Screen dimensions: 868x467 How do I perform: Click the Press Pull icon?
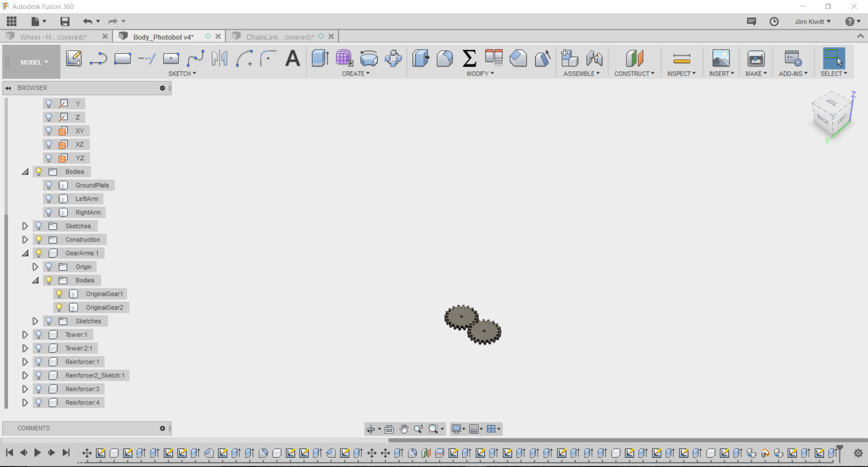pyautogui.click(x=420, y=58)
